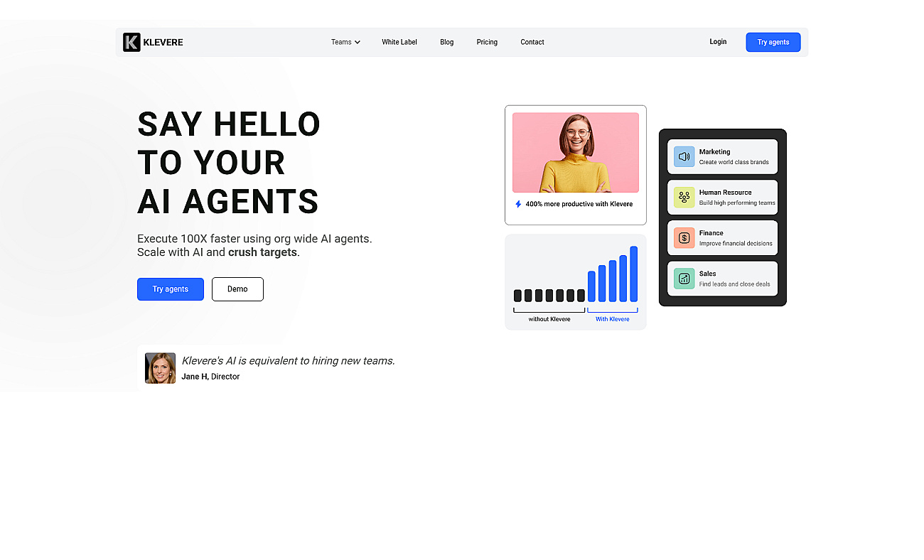Click the 'With Klevere' chart label
This screenshot has height=560, width=924.
click(x=613, y=319)
